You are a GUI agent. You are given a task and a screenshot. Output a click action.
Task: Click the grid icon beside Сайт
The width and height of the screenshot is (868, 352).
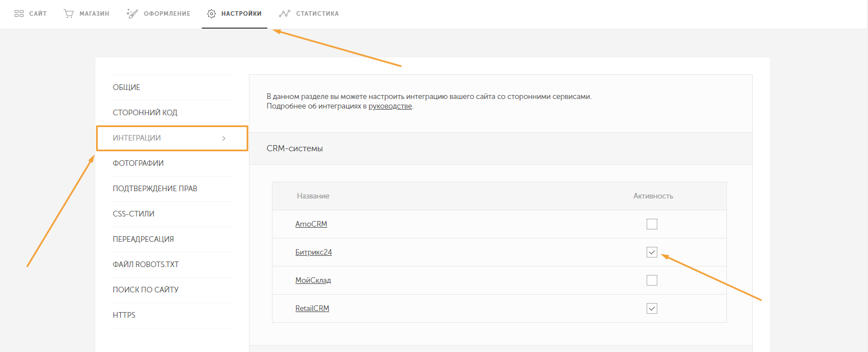[x=19, y=13]
